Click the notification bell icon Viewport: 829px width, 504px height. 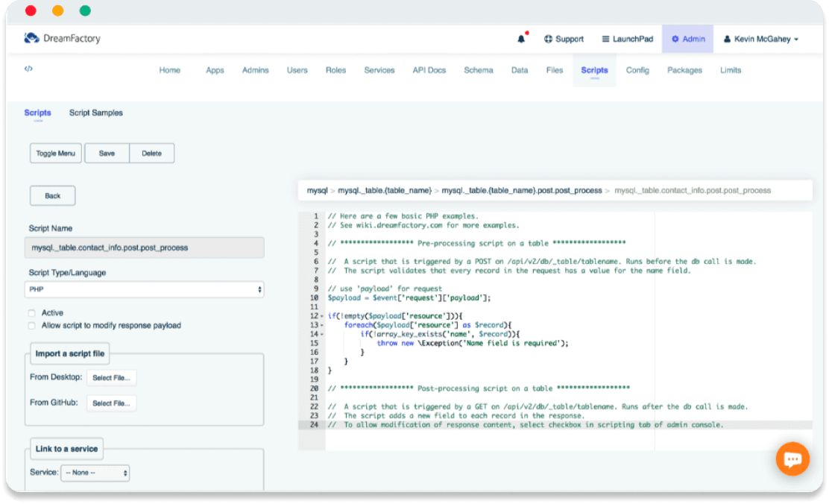[521, 39]
